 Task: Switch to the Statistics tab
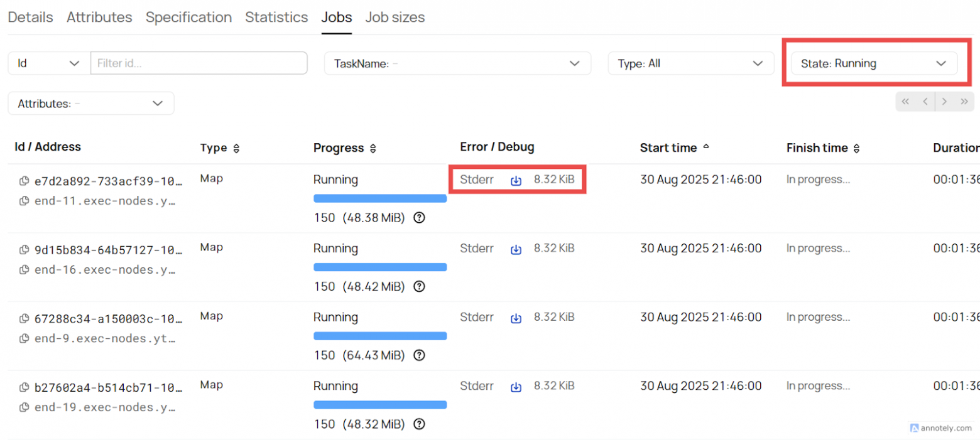[276, 18]
